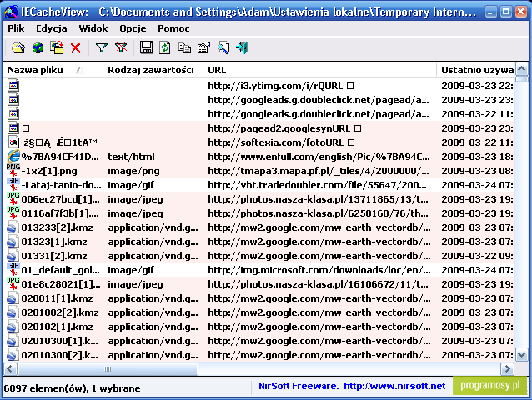The height and width of the screenshot is (400, 532).
Task: Copy selected cache files to folder icon
Action: tap(57, 47)
